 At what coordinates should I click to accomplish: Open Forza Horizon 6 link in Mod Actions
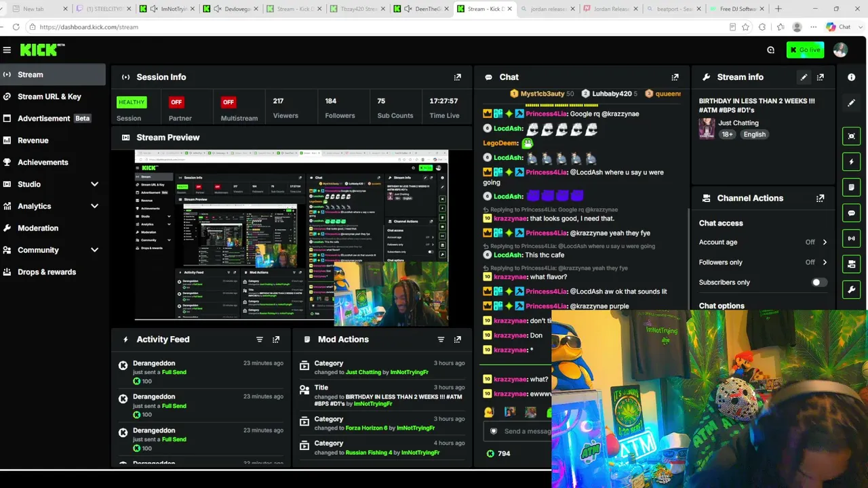pos(366,428)
